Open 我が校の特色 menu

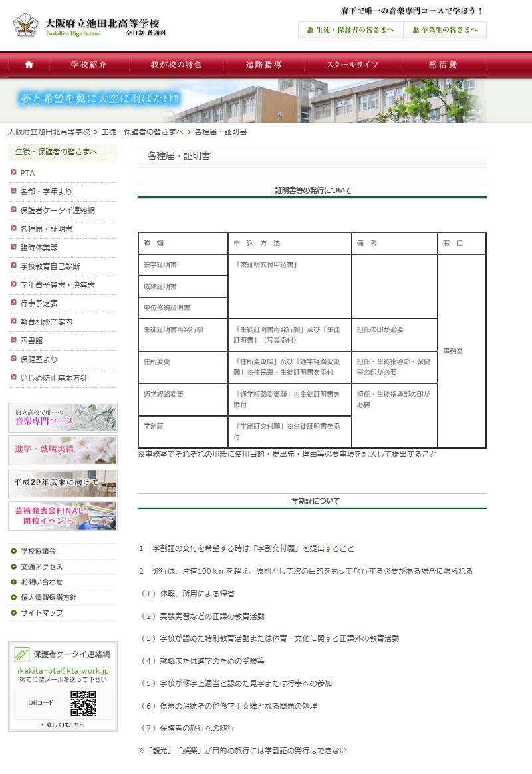[176, 65]
